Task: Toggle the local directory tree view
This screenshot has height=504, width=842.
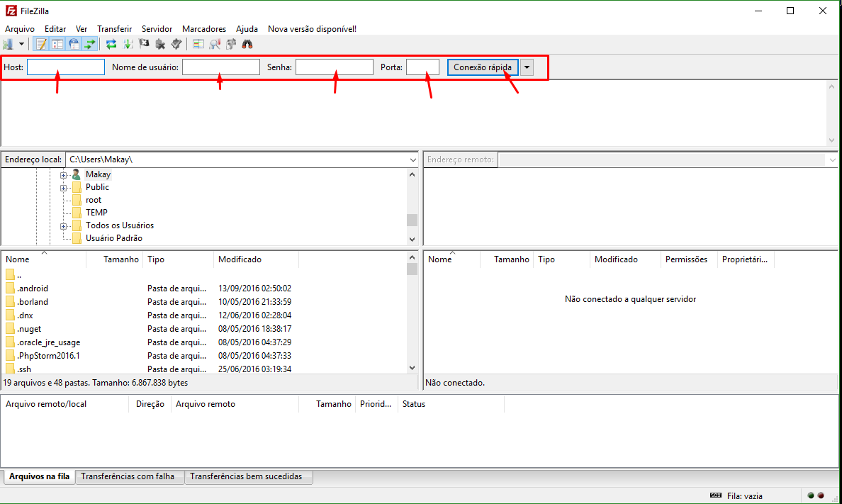Action: click(x=57, y=44)
